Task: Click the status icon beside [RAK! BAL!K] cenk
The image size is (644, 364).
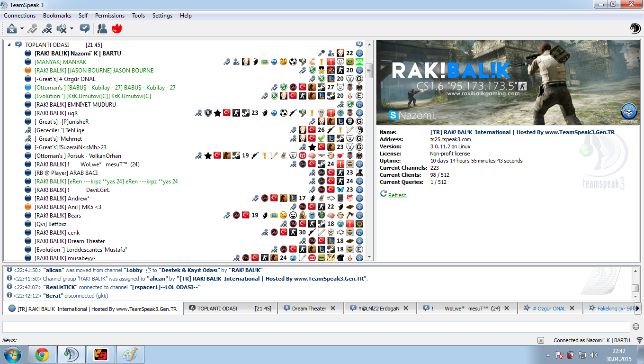Action: click(x=28, y=233)
